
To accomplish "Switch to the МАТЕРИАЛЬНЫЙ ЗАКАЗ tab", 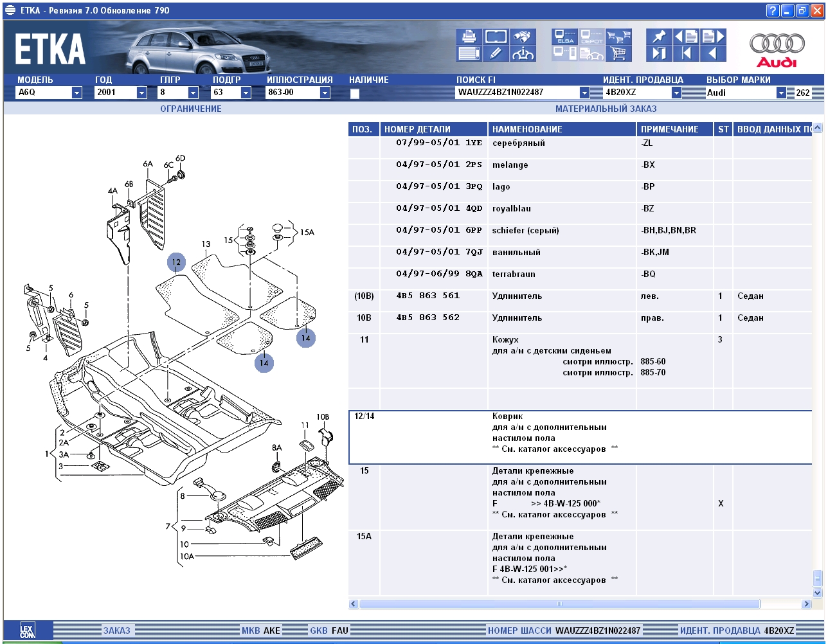I will click(606, 109).
